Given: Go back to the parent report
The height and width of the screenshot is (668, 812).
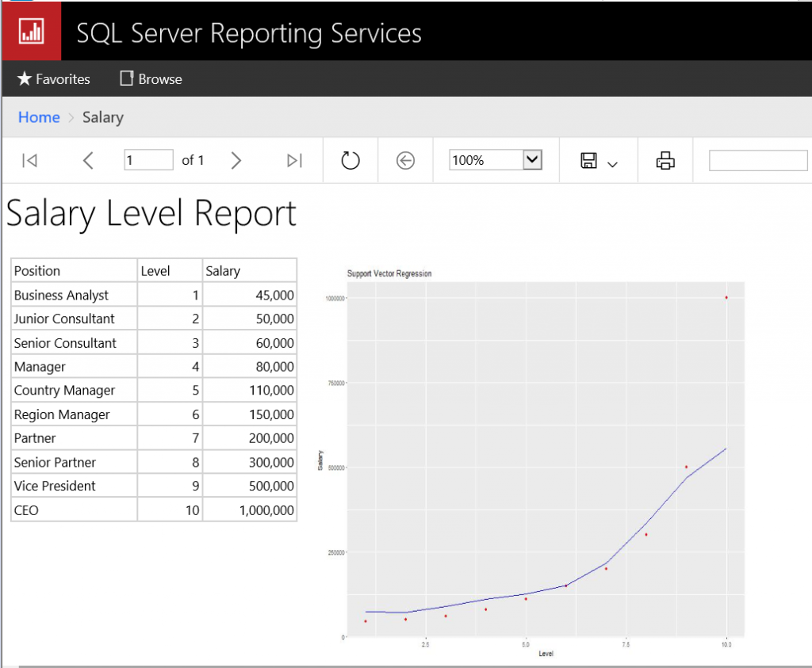Looking at the screenshot, I should coord(405,160).
